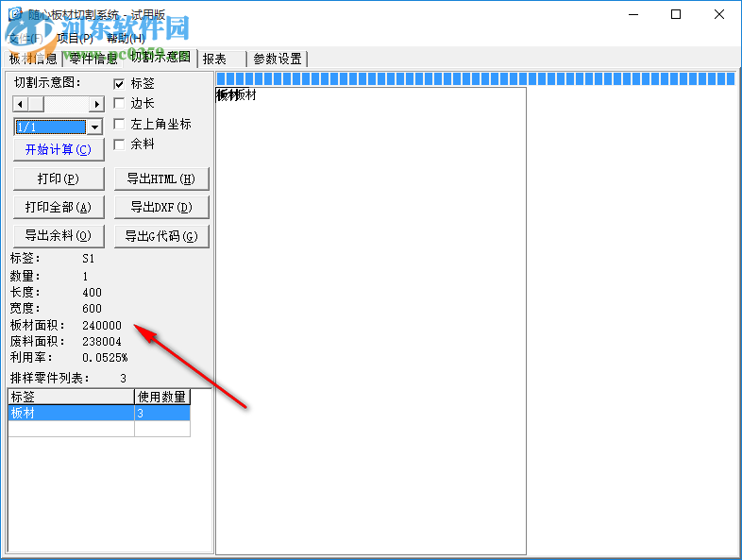Click the 使用数量 cell showing 3

coord(162,413)
